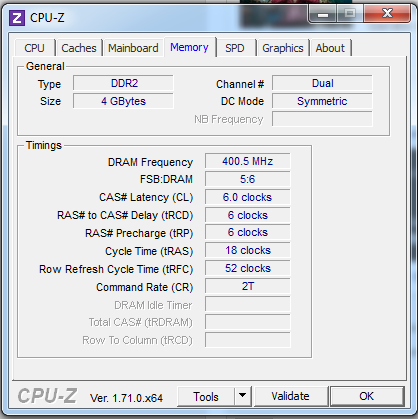The height and width of the screenshot is (419, 418).
Task: Click the 2T Command Rate value
Action: (x=248, y=286)
